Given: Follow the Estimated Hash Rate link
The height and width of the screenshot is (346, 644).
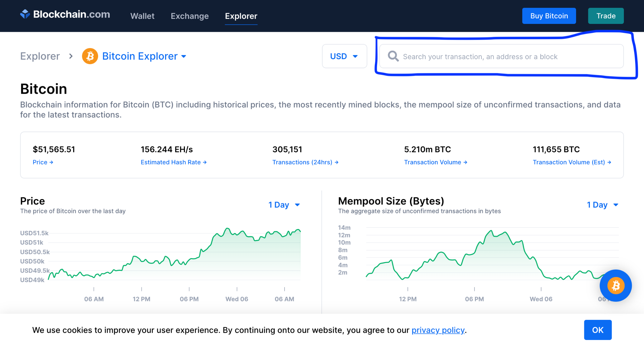Looking at the screenshot, I should coord(174,162).
